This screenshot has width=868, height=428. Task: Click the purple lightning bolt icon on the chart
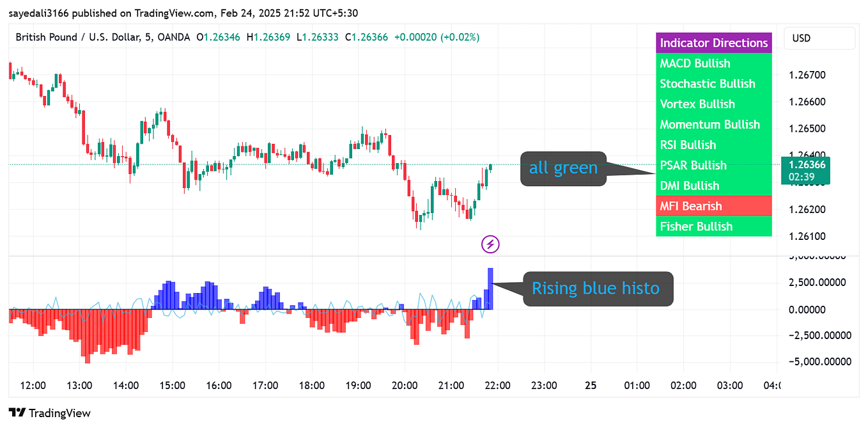tap(489, 244)
